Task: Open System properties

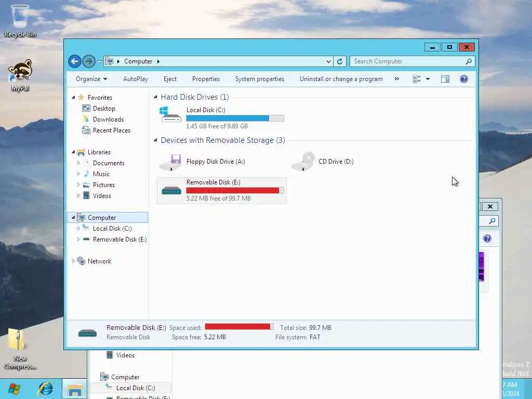Action: pos(260,79)
